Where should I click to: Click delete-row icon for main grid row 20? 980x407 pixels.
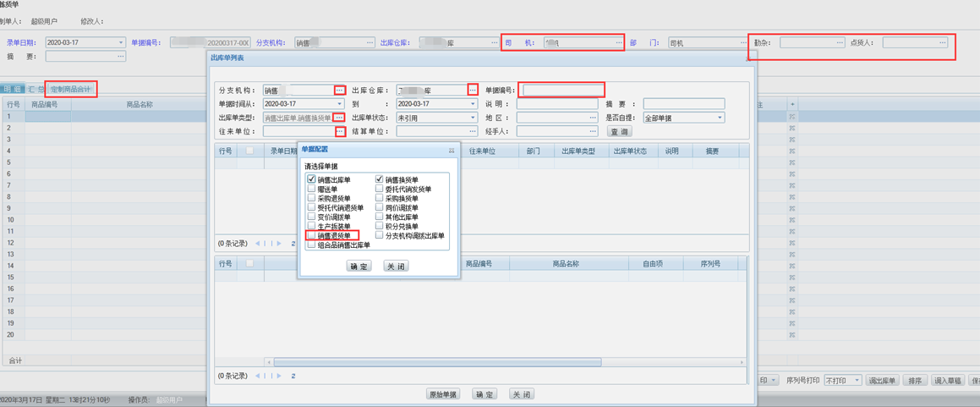tap(792, 335)
